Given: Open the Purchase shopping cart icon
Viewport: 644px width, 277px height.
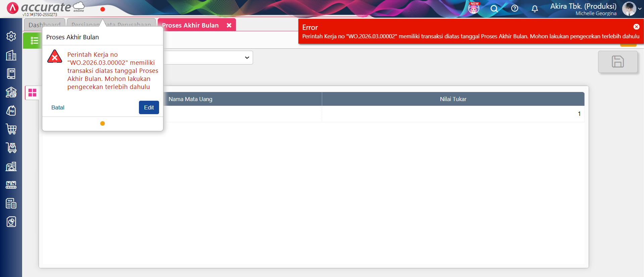Looking at the screenshot, I should coord(11,129).
